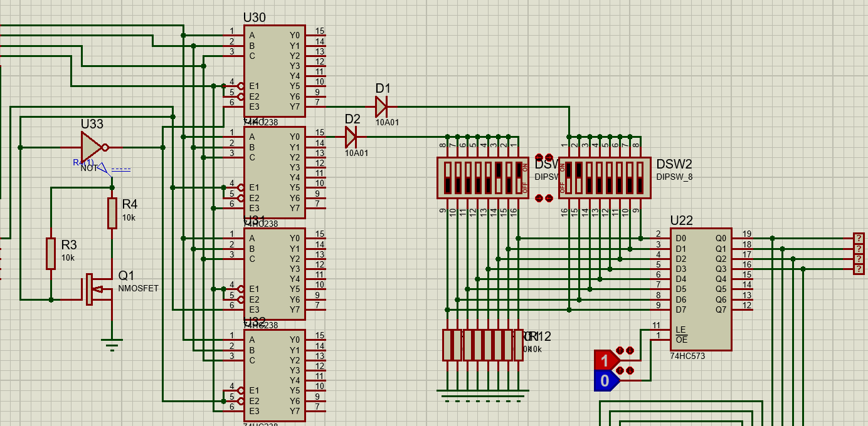Click logic probe on U22 Q0 output

click(858, 238)
